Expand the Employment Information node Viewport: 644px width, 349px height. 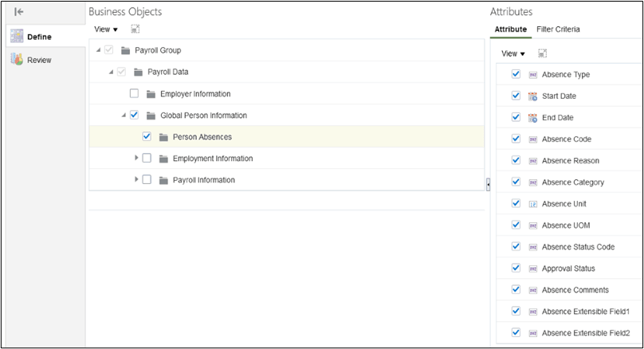coord(136,158)
